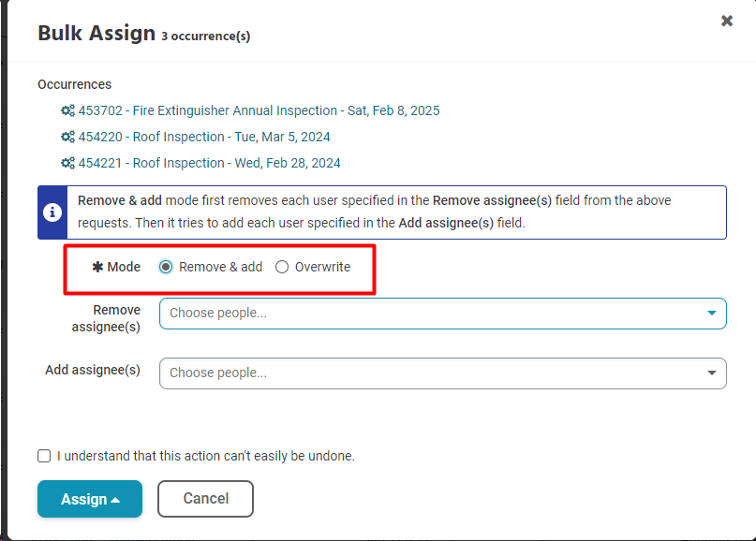Expand the Remove assignee(s) dropdown arrow

[x=712, y=314]
